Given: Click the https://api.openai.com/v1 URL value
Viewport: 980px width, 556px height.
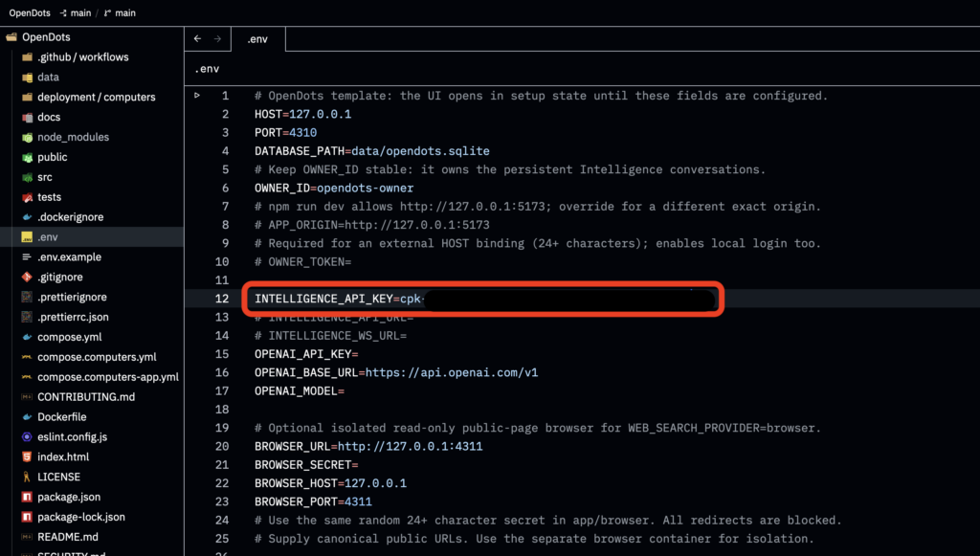Looking at the screenshot, I should pos(452,372).
